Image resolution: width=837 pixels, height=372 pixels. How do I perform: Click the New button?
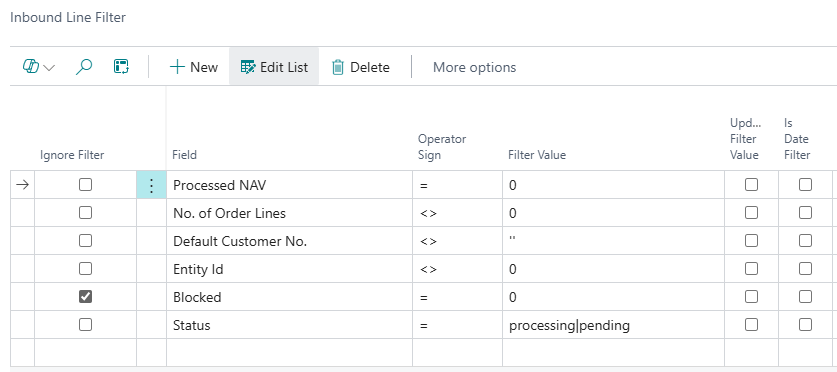pos(193,67)
